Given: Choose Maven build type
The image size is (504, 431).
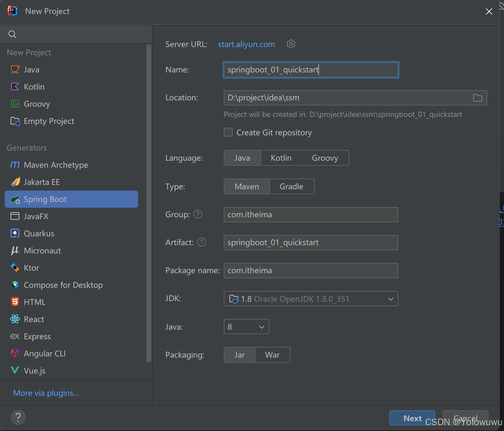Looking at the screenshot, I should point(247,186).
